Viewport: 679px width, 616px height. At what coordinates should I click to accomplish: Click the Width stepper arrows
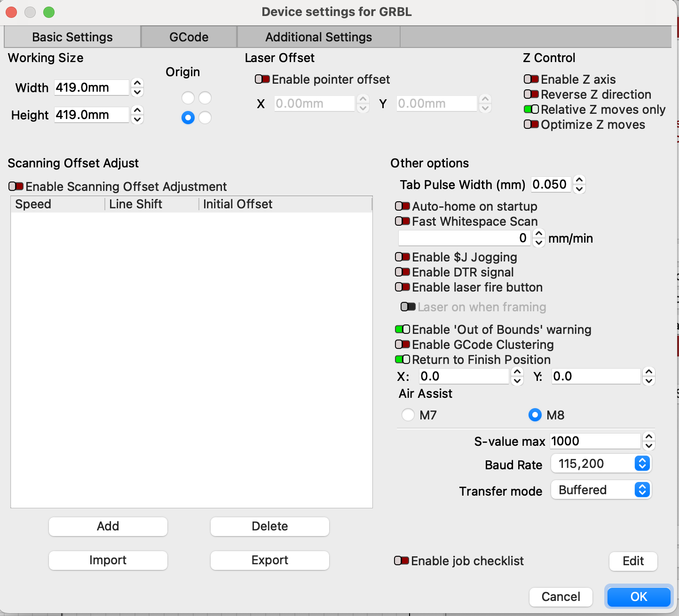[x=137, y=87]
